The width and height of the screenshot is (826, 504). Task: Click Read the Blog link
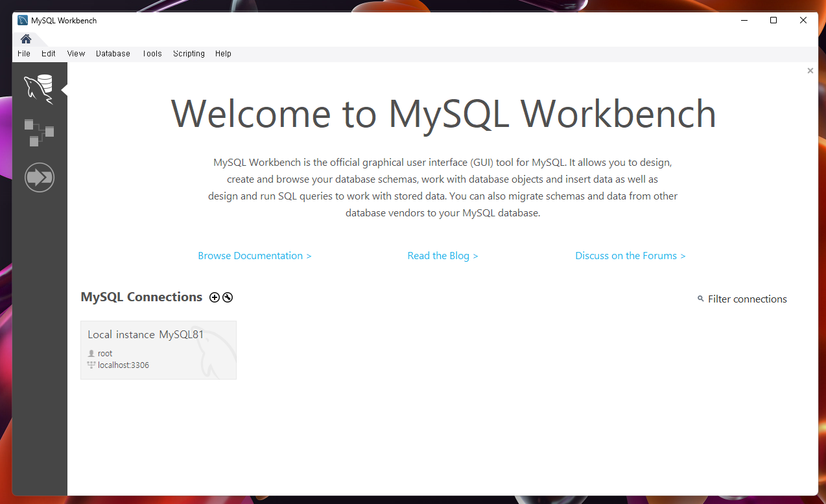coord(443,256)
